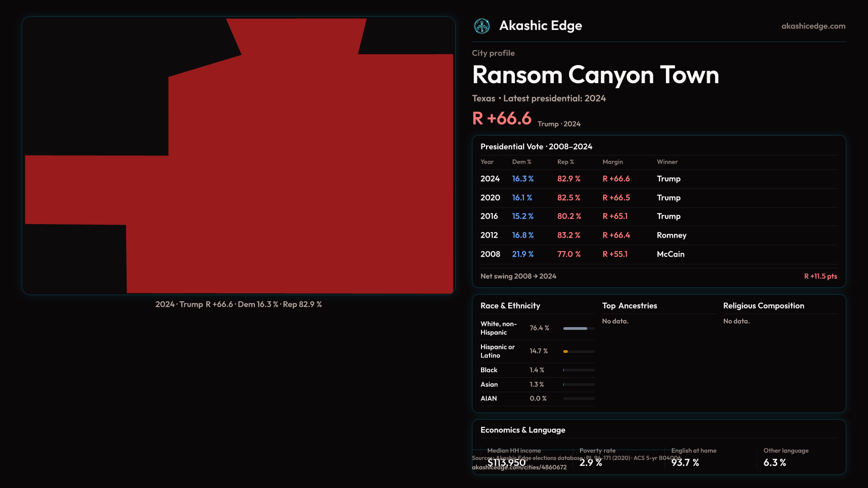
Task: Click the map caption below the map
Action: [x=238, y=305]
